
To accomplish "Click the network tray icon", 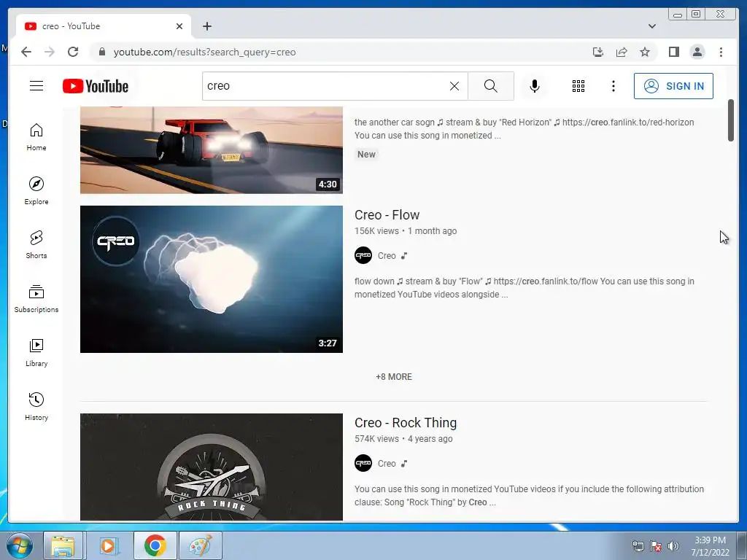I will click(638, 545).
